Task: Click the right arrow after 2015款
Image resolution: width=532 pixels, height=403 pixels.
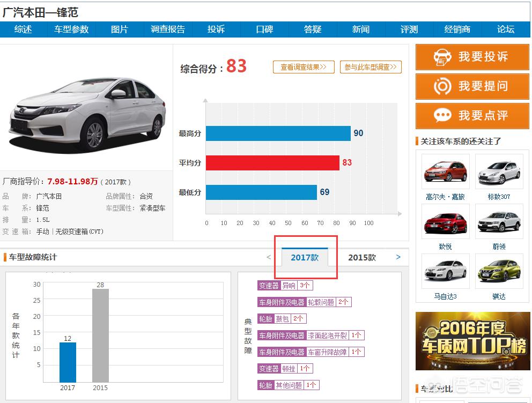Action: click(x=398, y=257)
